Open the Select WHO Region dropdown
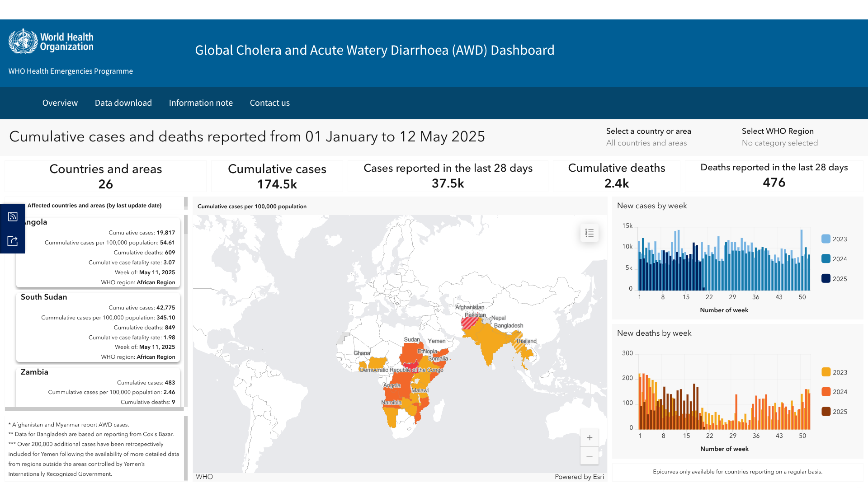The image size is (868, 488). 779,143
